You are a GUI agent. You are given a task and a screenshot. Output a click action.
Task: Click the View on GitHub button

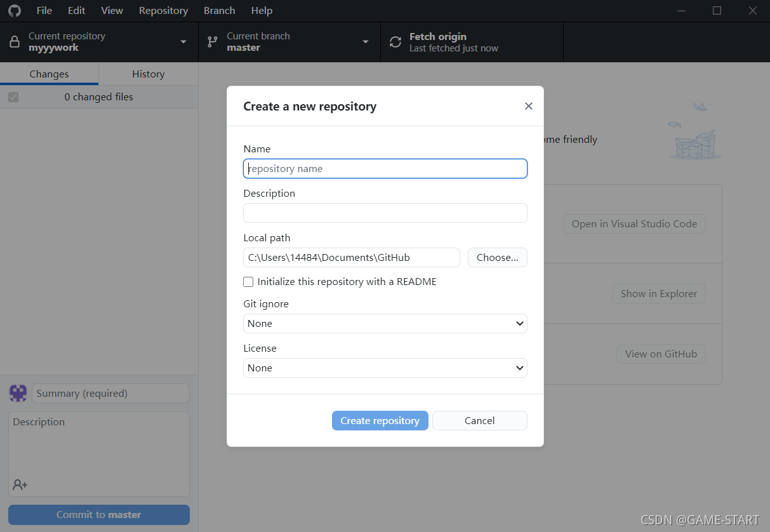[x=661, y=354]
